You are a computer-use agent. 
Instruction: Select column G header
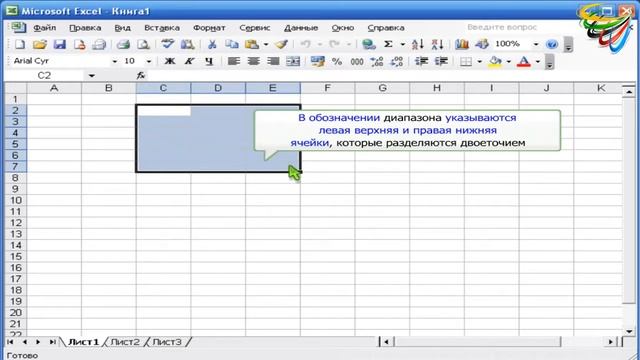(x=382, y=88)
